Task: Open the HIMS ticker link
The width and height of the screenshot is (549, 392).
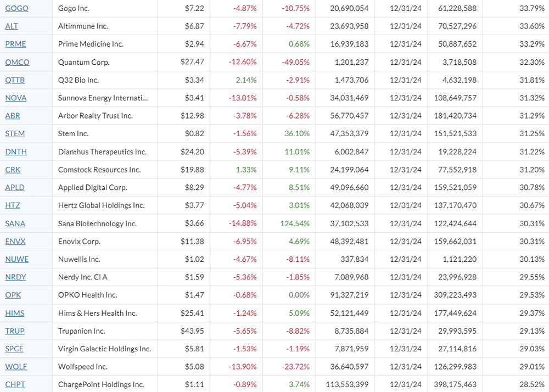Action: pos(14,313)
